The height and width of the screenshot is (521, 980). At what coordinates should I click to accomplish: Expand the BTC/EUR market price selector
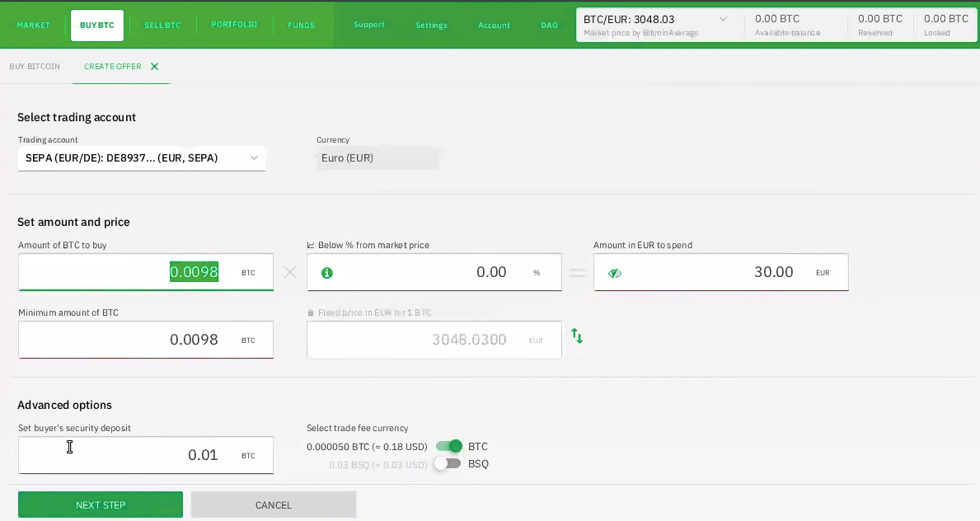click(723, 19)
